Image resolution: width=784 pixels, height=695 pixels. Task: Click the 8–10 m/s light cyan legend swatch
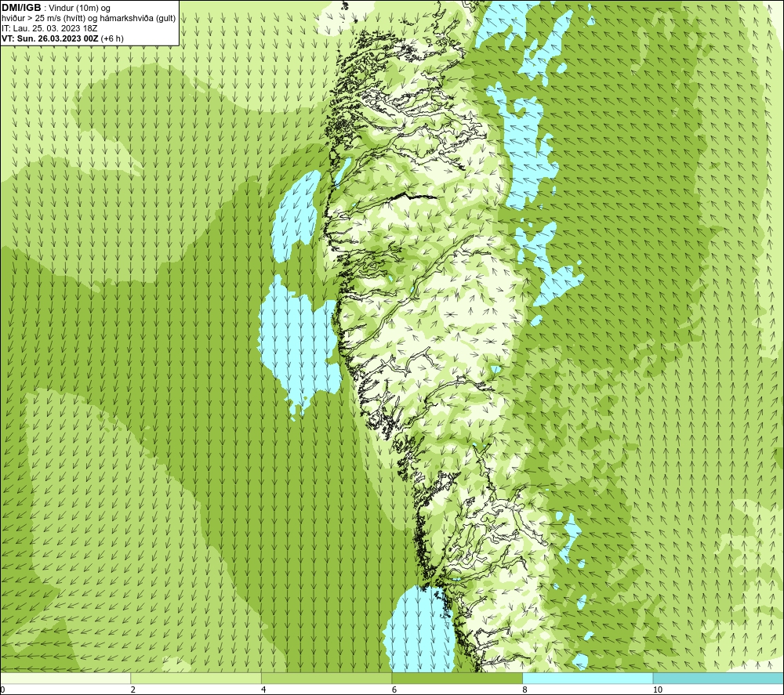(x=587, y=678)
